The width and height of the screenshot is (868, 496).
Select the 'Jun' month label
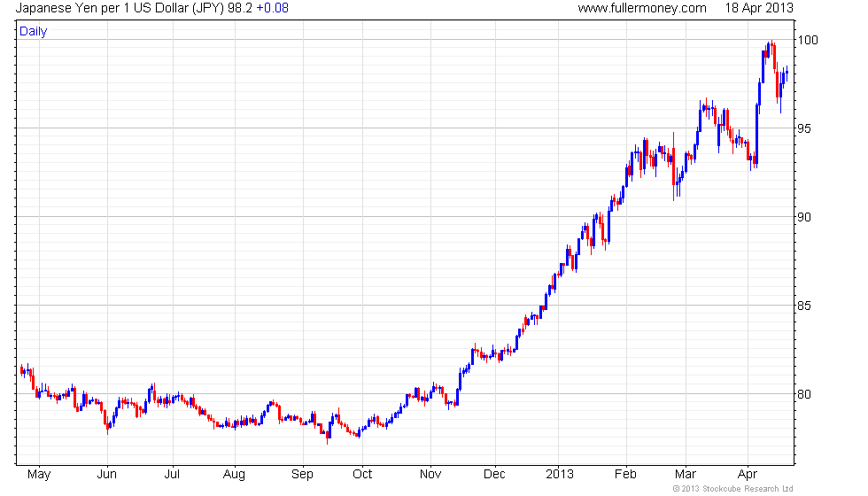pyautogui.click(x=107, y=475)
